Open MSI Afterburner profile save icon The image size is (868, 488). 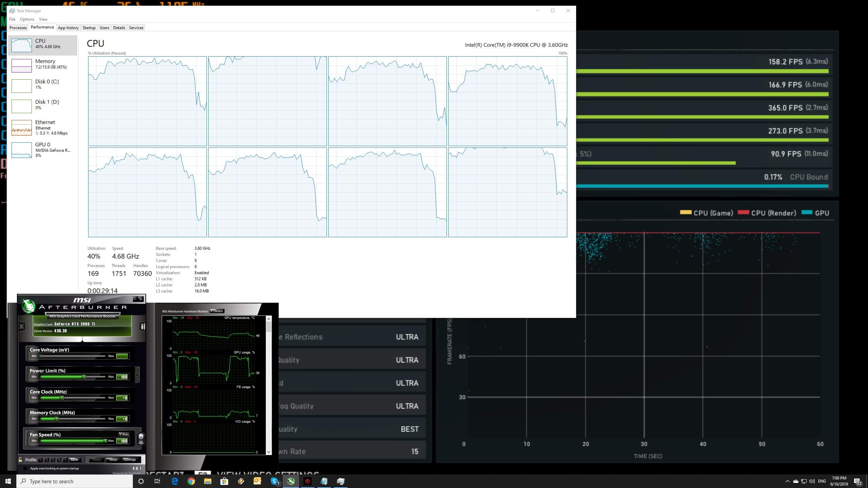coord(74,459)
